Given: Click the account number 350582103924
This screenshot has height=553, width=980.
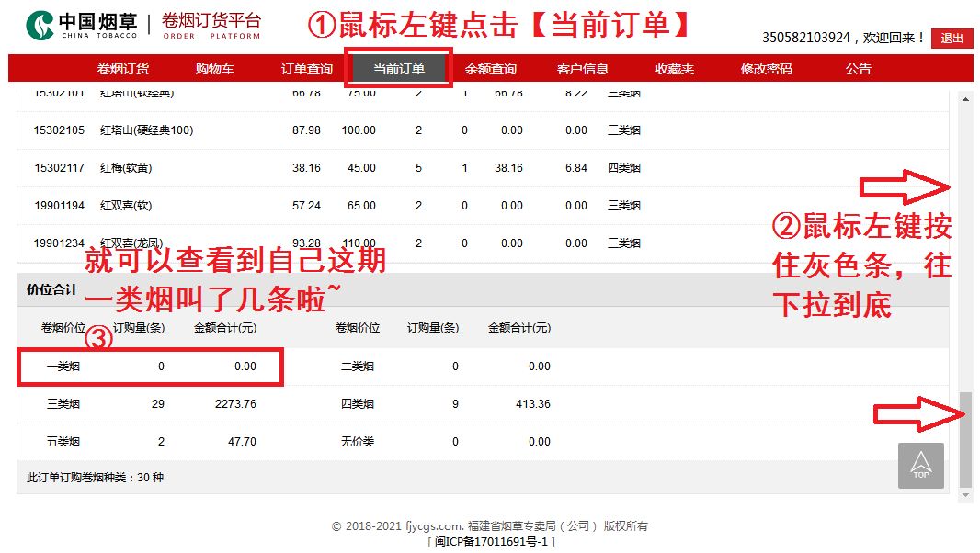Looking at the screenshot, I should tap(806, 38).
